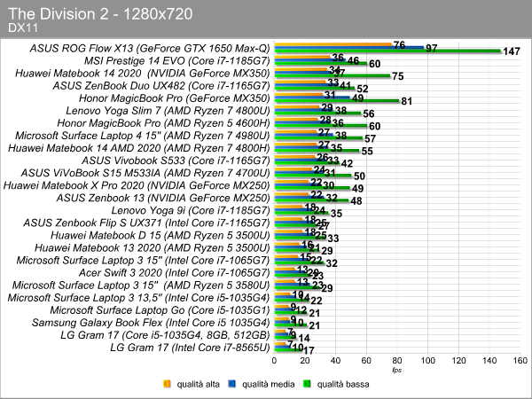Screen dimensions: 532x399
Task: Select the ASUS Zenbook 13 label
Action: click(x=163, y=198)
